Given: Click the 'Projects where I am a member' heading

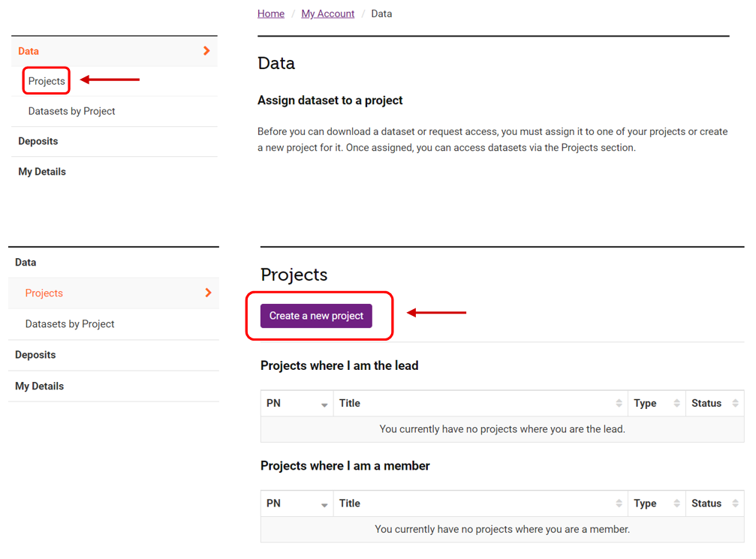Looking at the screenshot, I should click(x=345, y=466).
